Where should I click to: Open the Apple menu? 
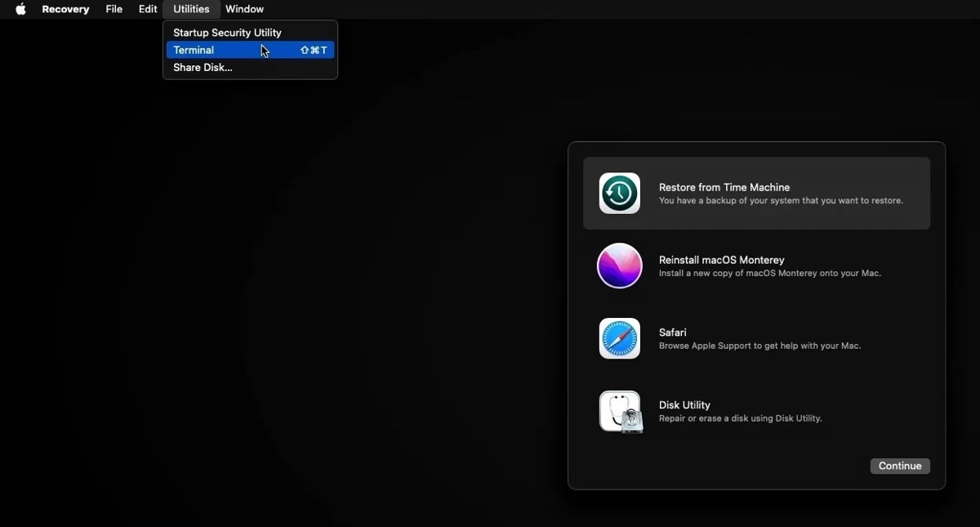pyautogui.click(x=20, y=9)
